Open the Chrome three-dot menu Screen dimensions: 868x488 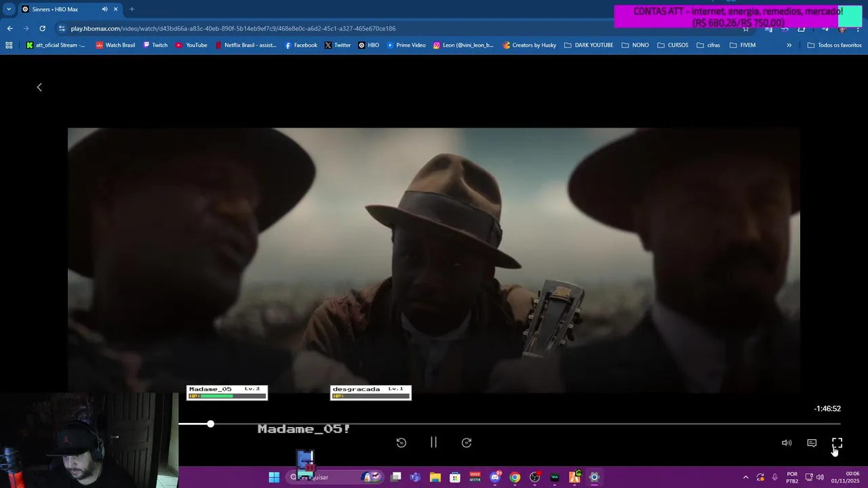(859, 28)
